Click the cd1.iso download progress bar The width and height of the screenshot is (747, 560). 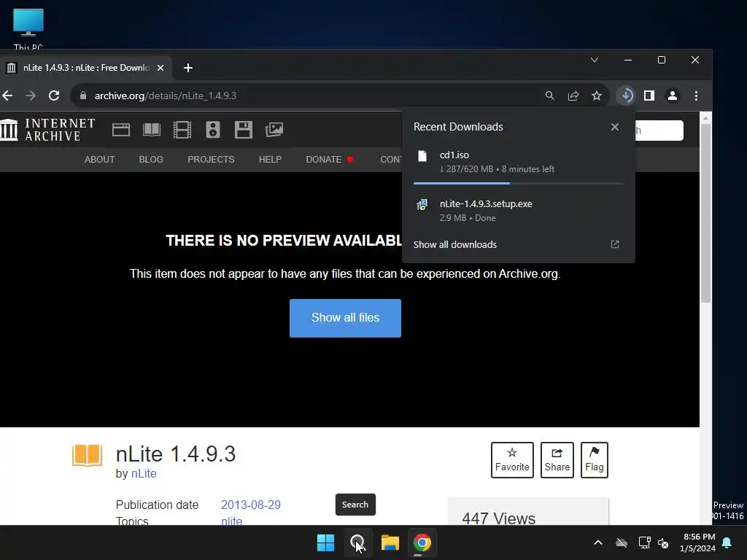pos(519,183)
